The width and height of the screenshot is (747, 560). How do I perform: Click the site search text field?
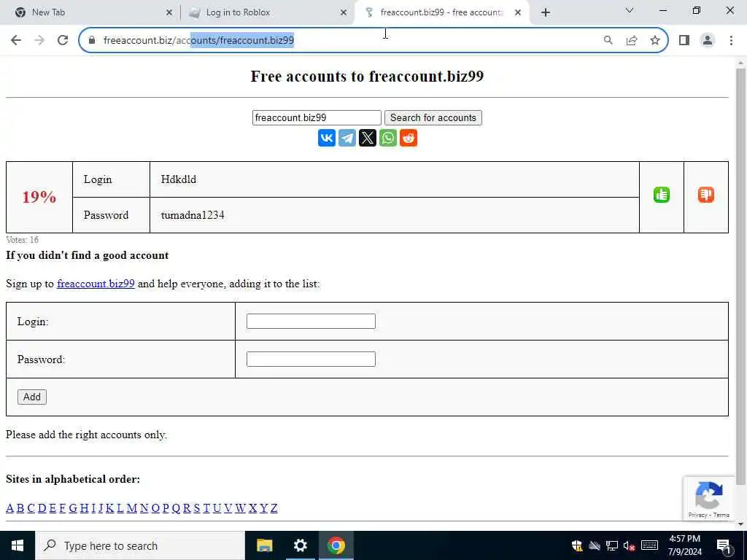point(317,117)
